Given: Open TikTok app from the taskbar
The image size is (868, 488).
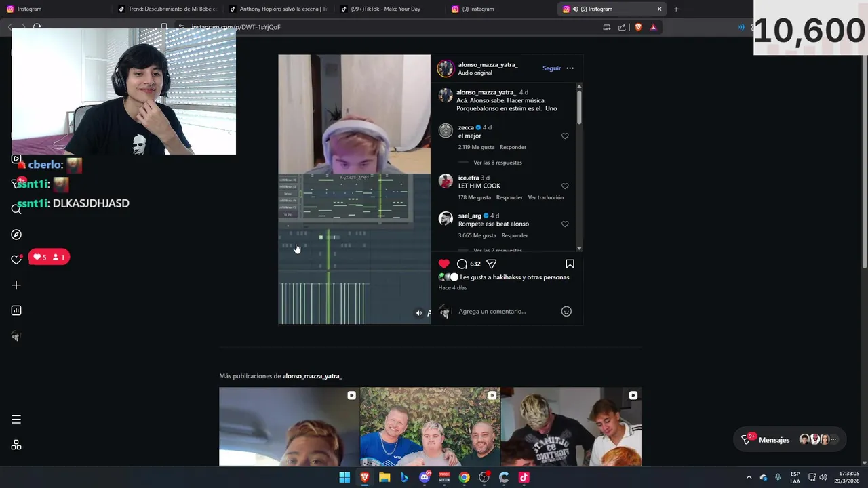Looking at the screenshot, I should point(524,477).
